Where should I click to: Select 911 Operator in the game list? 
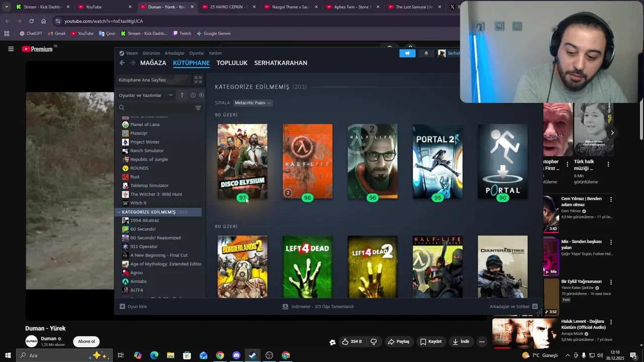coord(144,246)
